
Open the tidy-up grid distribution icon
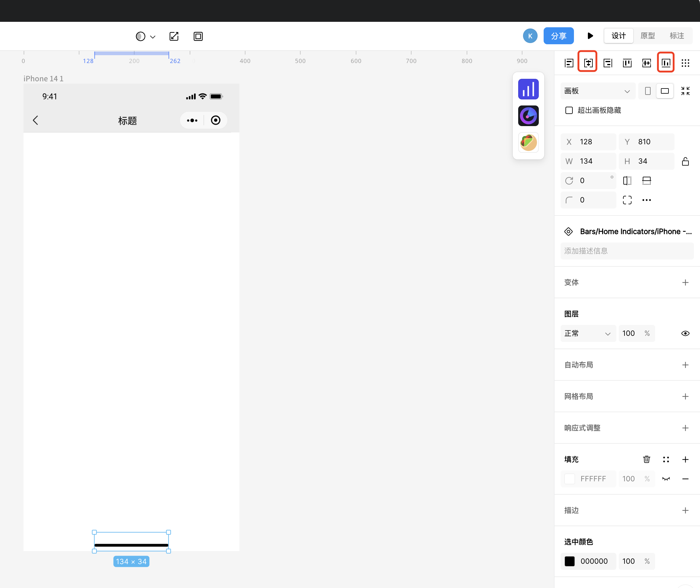[x=685, y=63]
